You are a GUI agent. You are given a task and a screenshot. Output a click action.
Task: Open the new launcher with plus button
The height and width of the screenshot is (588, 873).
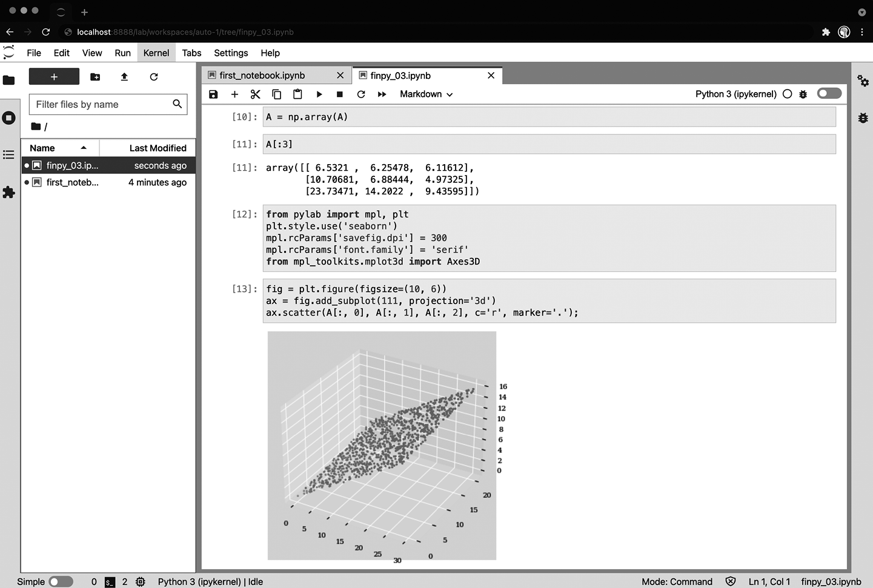click(54, 77)
